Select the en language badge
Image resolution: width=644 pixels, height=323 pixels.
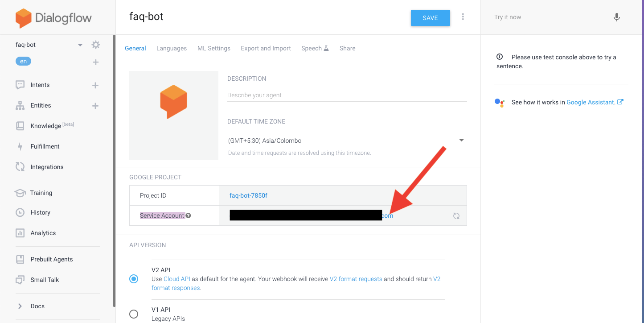coord(23,62)
